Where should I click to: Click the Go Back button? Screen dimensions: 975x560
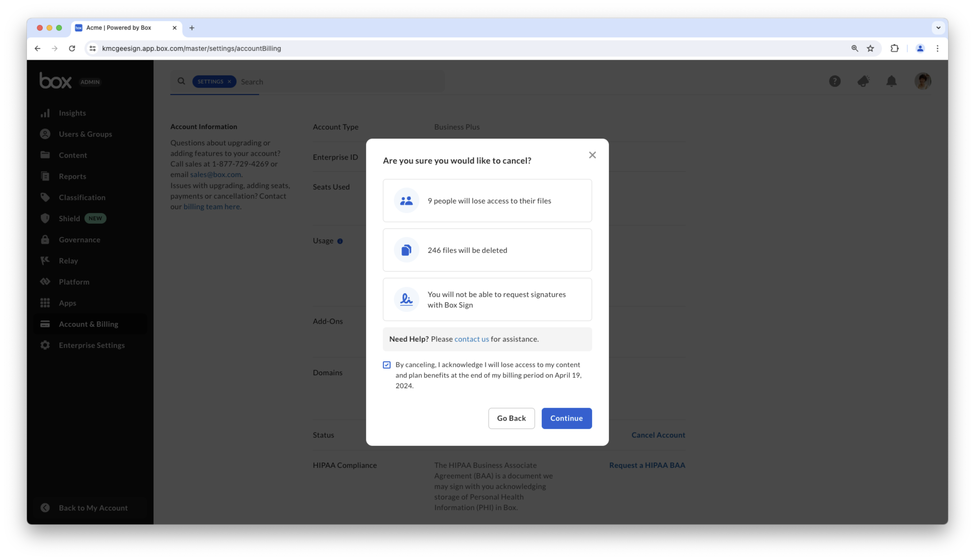click(511, 418)
